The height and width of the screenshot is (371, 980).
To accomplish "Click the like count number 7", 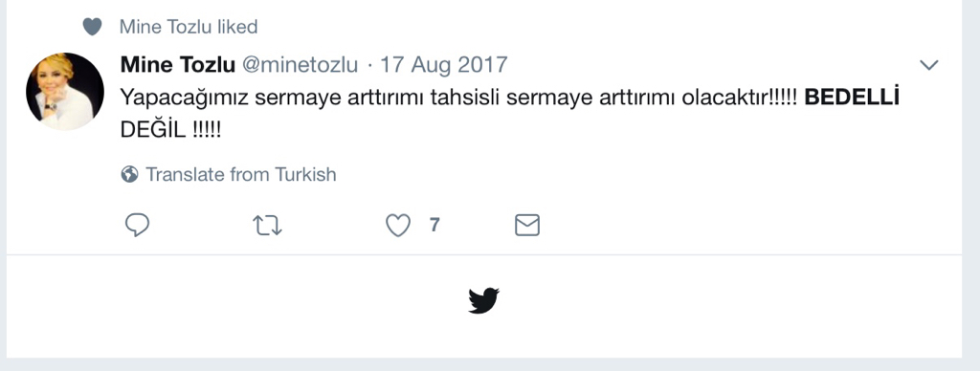I will coord(434,225).
